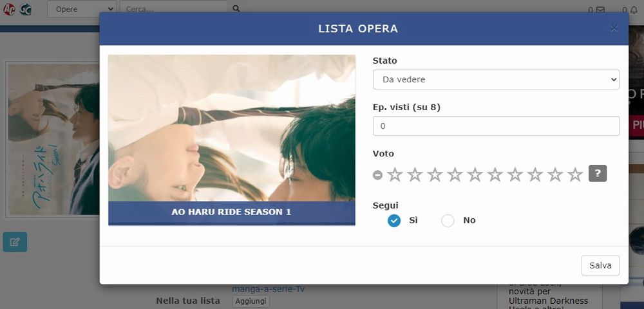This screenshot has width=644, height=309.
Task: Click the Aggiungi button in background page
Action: tap(251, 301)
